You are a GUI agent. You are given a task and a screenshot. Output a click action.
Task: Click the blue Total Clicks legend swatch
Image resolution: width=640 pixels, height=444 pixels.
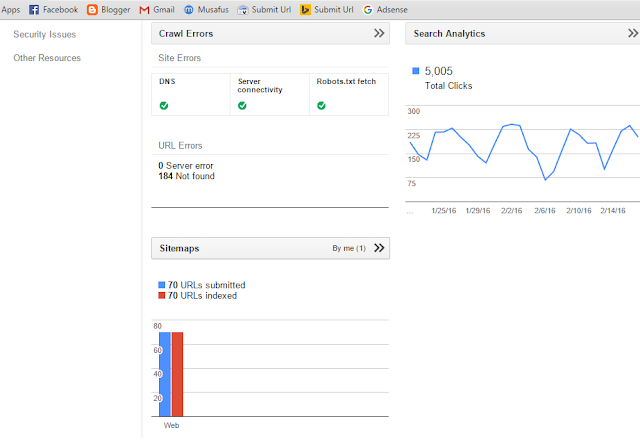coord(416,71)
